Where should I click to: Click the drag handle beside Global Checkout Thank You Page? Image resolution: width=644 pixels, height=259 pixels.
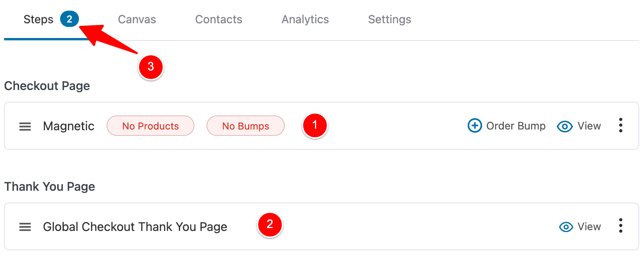pyautogui.click(x=25, y=227)
